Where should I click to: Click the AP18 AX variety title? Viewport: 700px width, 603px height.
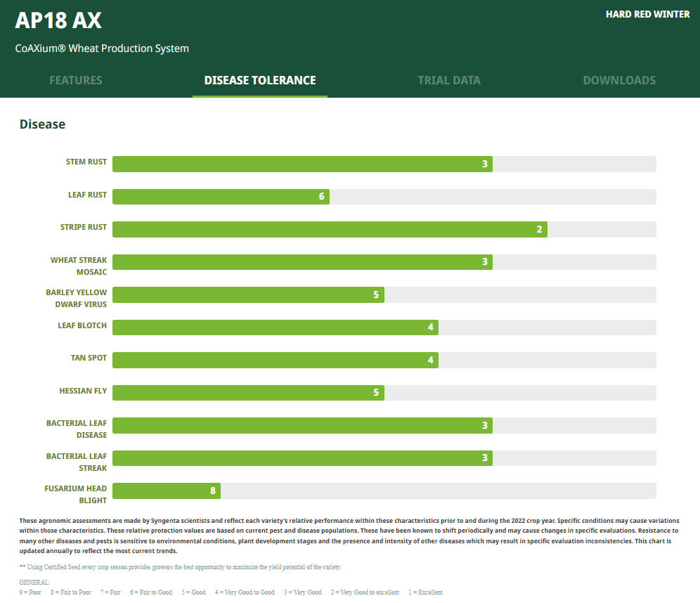pos(58,20)
